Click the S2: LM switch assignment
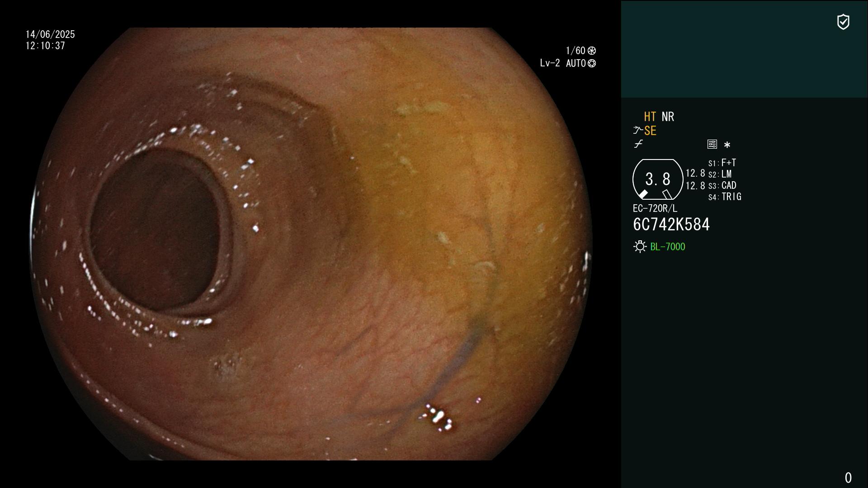Viewport: 868px width, 488px height. tap(720, 174)
